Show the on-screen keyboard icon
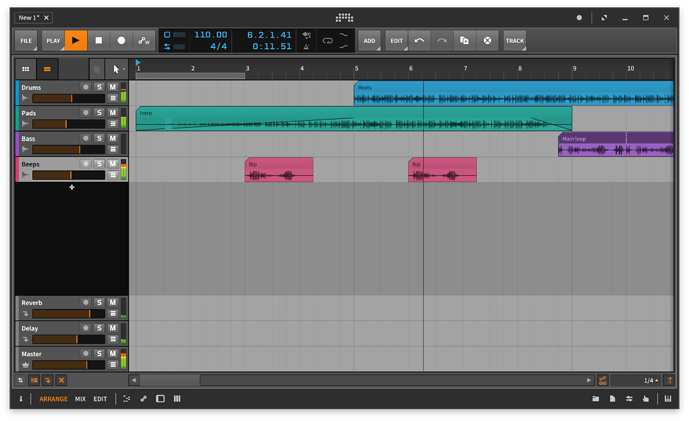Viewport: 689px width, 421px height. [668, 399]
